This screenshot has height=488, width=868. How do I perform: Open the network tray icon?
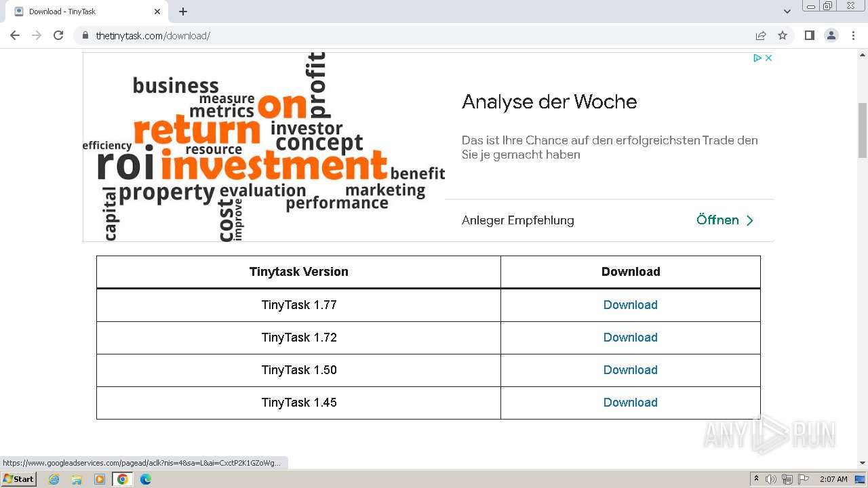[787, 479]
